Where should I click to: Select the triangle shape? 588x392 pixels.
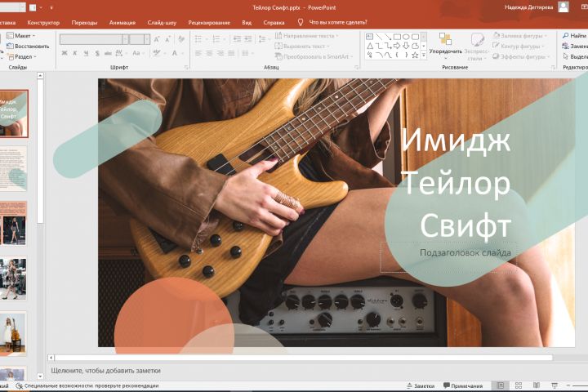click(370, 46)
